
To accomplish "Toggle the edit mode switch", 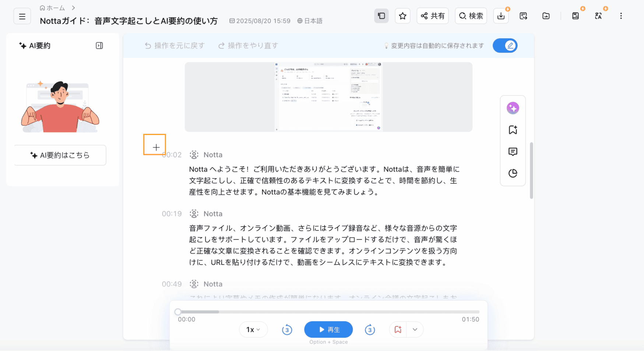I will [505, 46].
